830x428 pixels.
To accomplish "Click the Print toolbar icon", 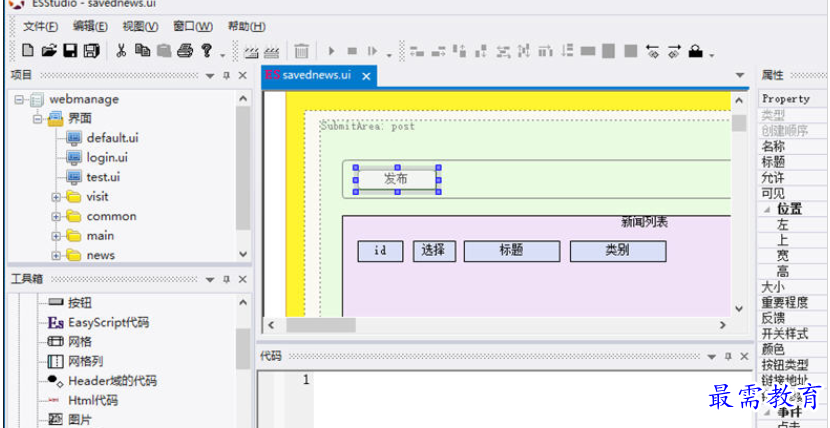I will coord(185,51).
